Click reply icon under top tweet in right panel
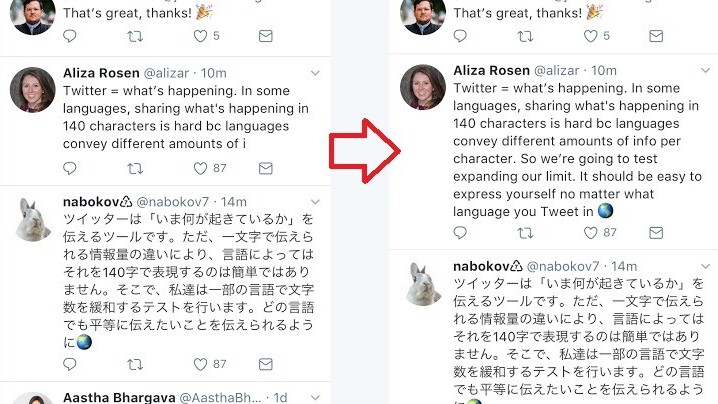The width and height of the screenshot is (718, 404). [x=460, y=36]
